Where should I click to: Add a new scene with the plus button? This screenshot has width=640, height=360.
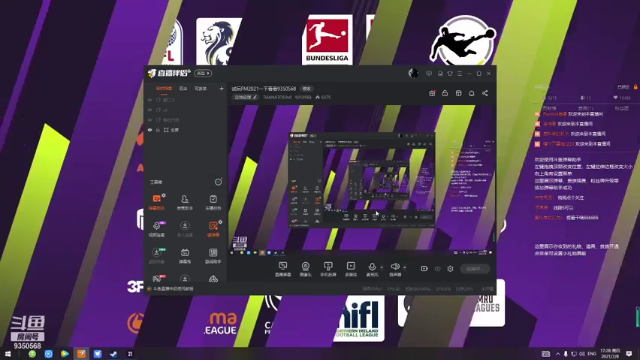pyautogui.click(x=221, y=89)
